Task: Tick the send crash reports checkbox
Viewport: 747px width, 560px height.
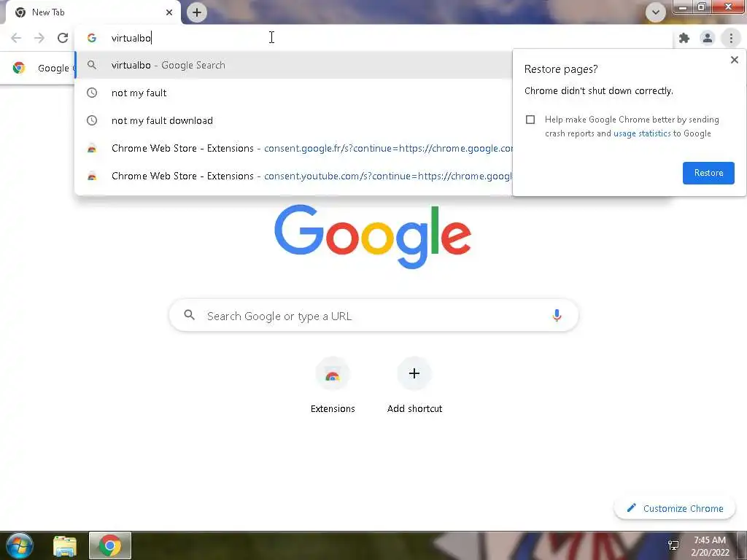Action: pyautogui.click(x=530, y=120)
